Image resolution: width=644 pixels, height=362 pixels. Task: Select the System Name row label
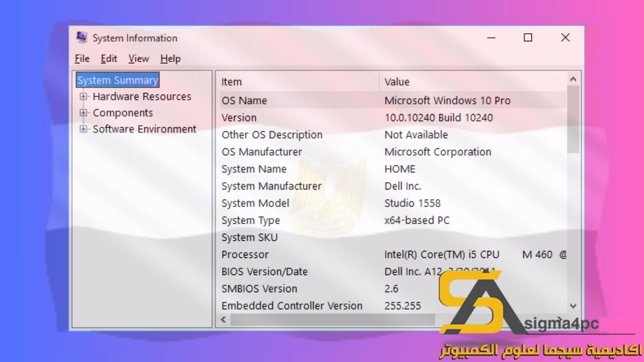click(x=254, y=169)
